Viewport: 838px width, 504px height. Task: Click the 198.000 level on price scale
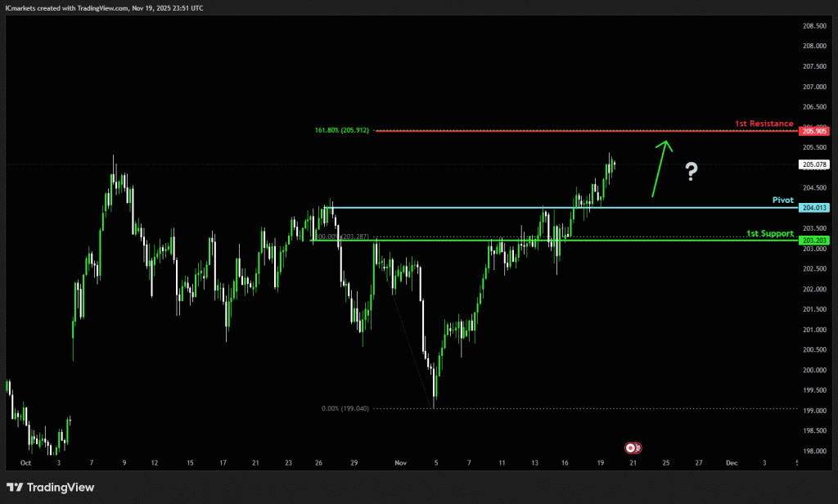click(815, 451)
